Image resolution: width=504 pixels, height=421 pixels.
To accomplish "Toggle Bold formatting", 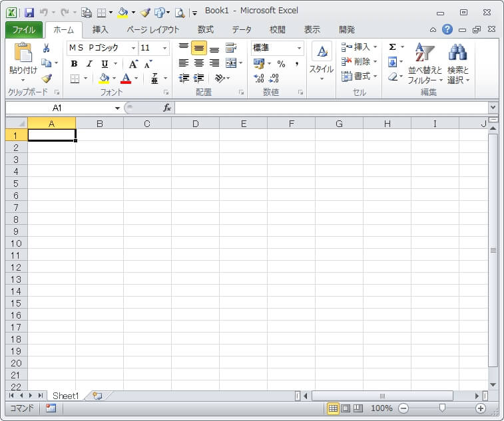I will point(74,64).
